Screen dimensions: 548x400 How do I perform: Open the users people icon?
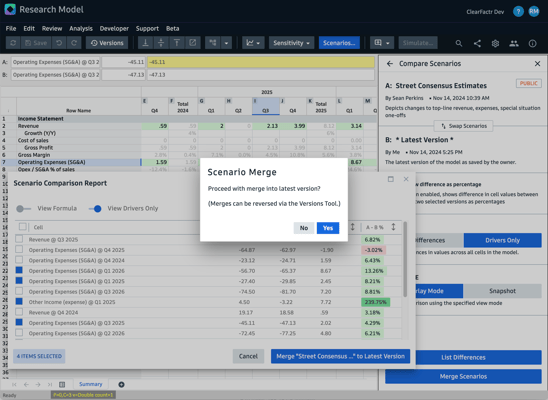[x=514, y=43]
